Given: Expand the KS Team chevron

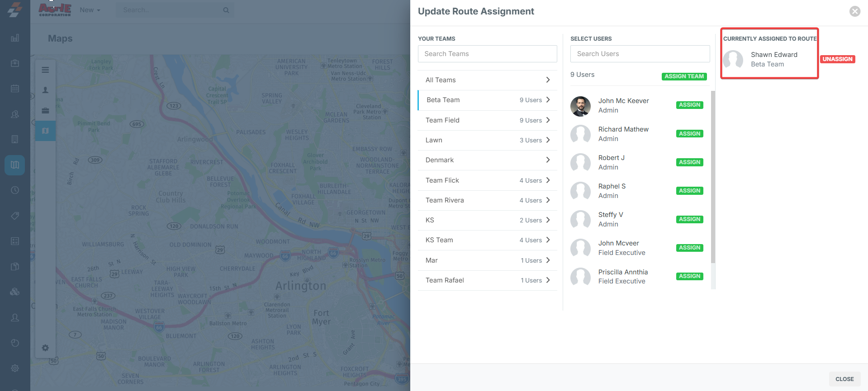Looking at the screenshot, I should (548, 240).
